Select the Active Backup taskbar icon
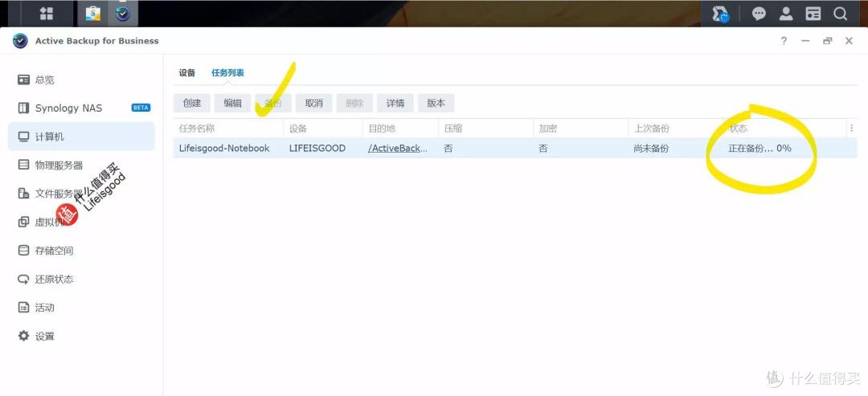The image size is (868, 396). pos(123,14)
